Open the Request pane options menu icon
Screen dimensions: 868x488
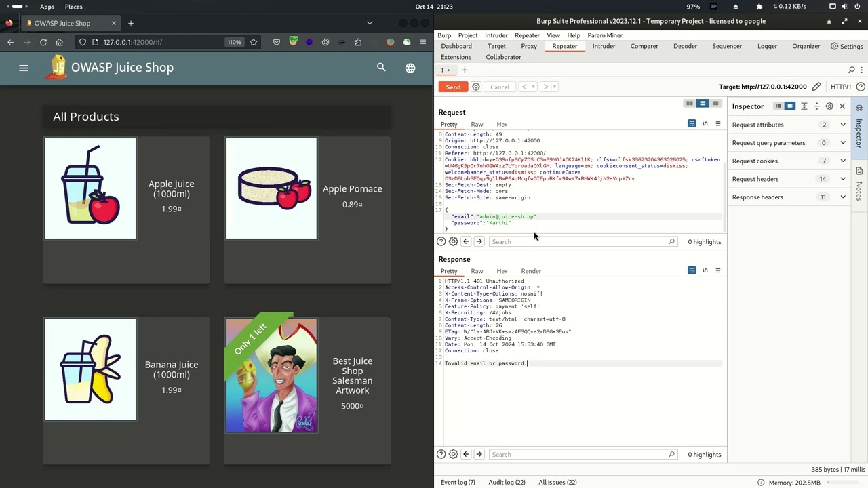(718, 124)
